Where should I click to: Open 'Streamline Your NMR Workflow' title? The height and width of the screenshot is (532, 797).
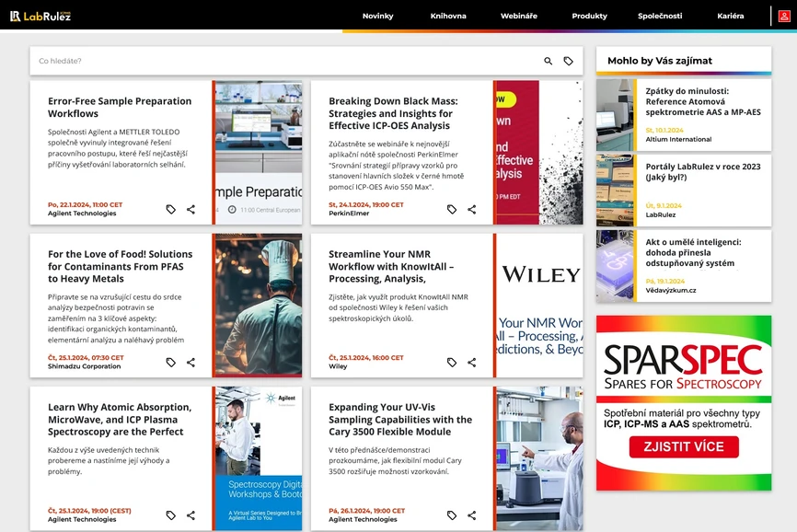391,266
